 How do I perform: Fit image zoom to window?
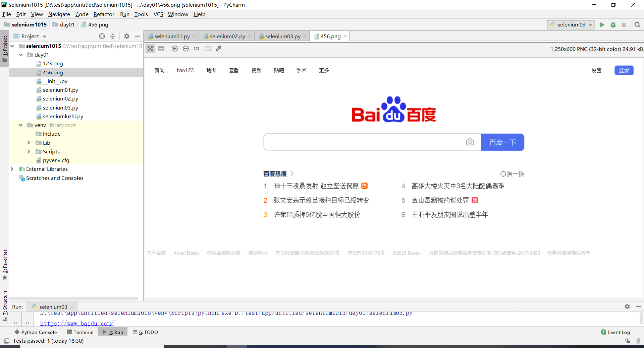pyautogui.click(x=208, y=49)
